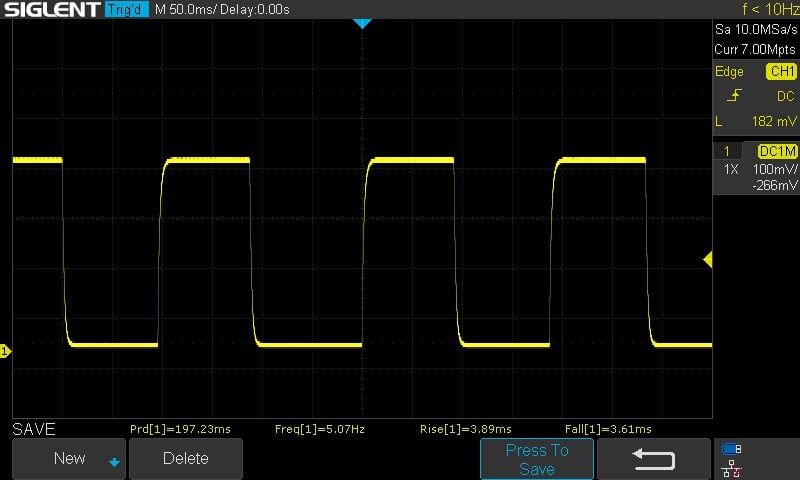Click the Delete button
Image resolution: width=800 pixels, height=480 pixels.
point(186,459)
